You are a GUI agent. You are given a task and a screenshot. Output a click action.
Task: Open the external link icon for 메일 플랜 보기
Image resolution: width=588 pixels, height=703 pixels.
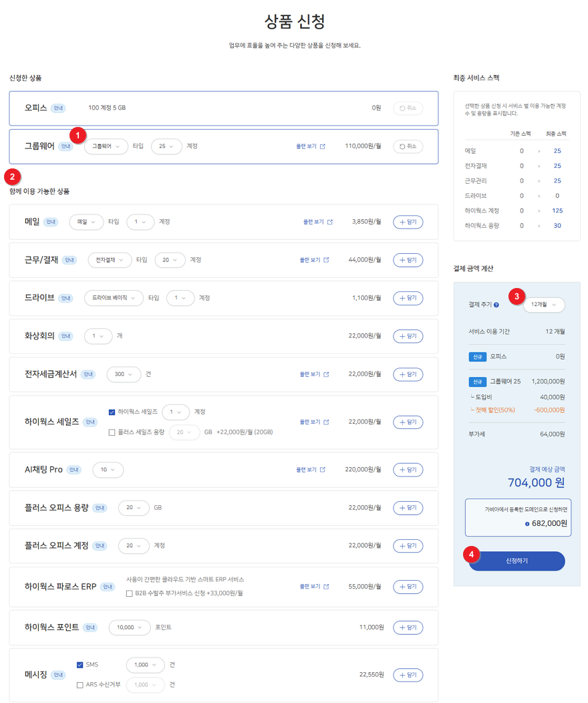330,222
